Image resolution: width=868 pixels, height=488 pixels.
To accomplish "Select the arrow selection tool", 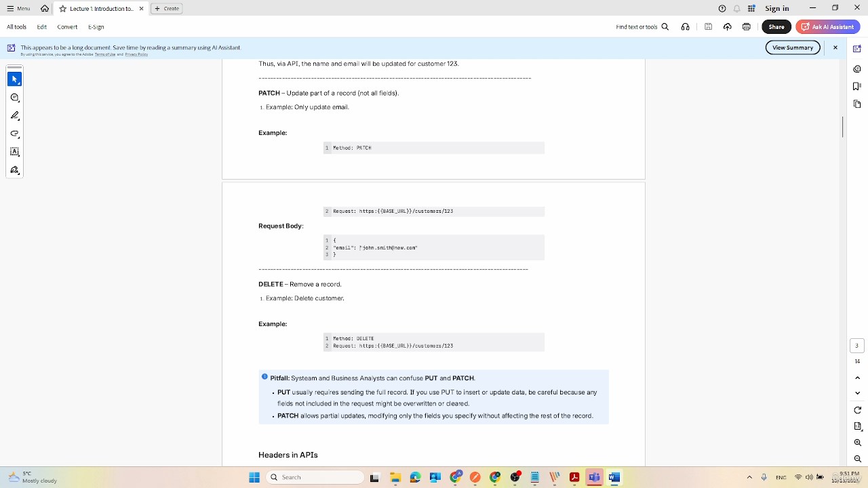I will coord(15,79).
